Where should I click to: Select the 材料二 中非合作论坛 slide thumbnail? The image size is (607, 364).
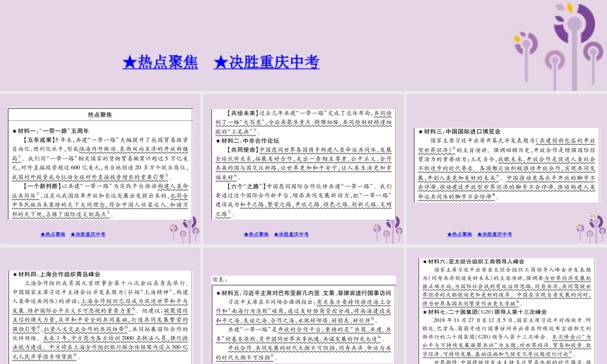(x=303, y=169)
